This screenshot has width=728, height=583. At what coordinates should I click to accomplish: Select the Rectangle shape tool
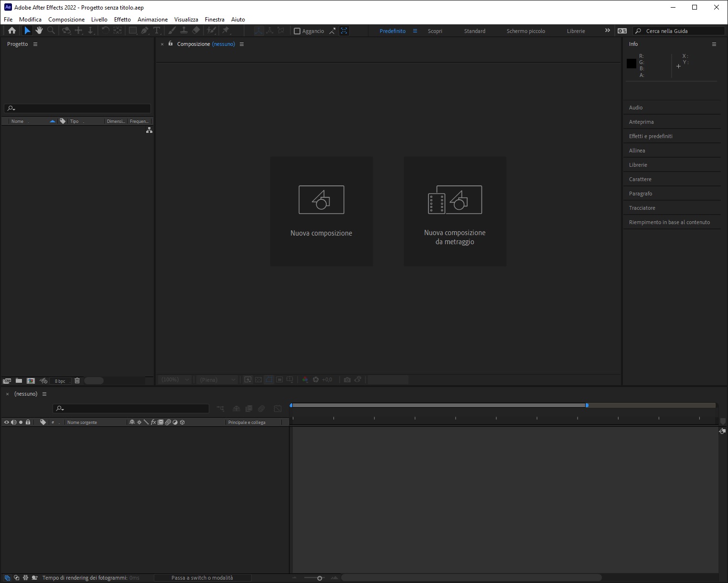pos(133,31)
